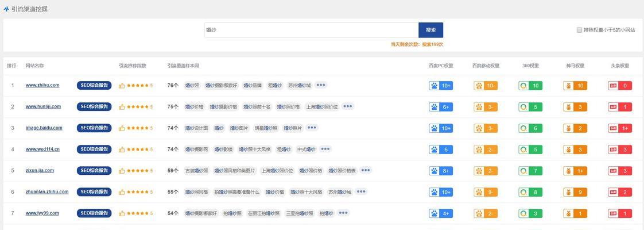Click 360 weight 10 badge for www.zhihu.com

pyautogui.click(x=530, y=86)
